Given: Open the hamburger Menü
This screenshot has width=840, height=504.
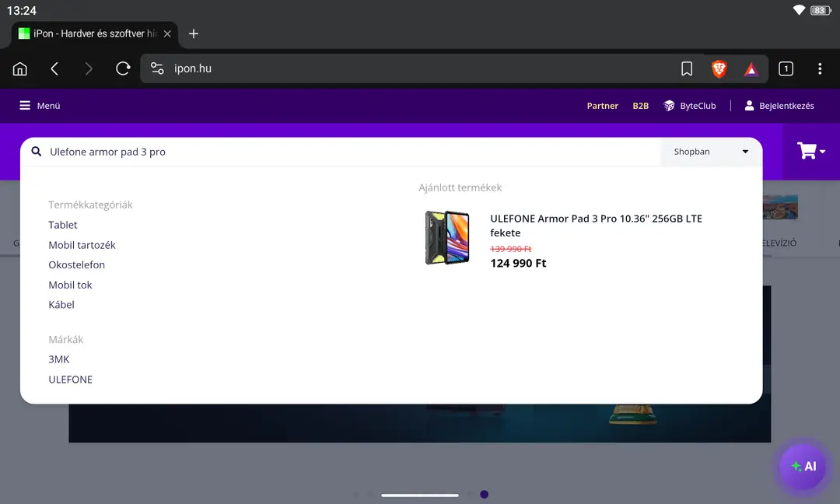Looking at the screenshot, I should pos(40,106).
